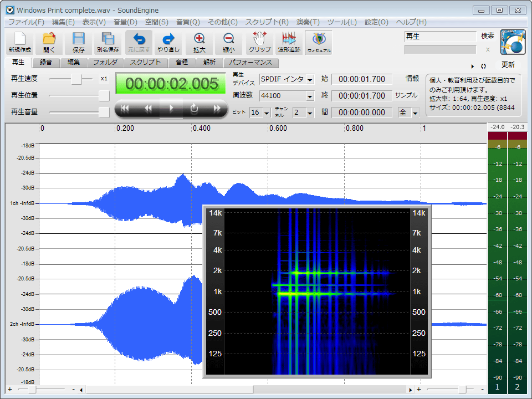Expand the 周波数 44100 dropdown

click(310, 96)
